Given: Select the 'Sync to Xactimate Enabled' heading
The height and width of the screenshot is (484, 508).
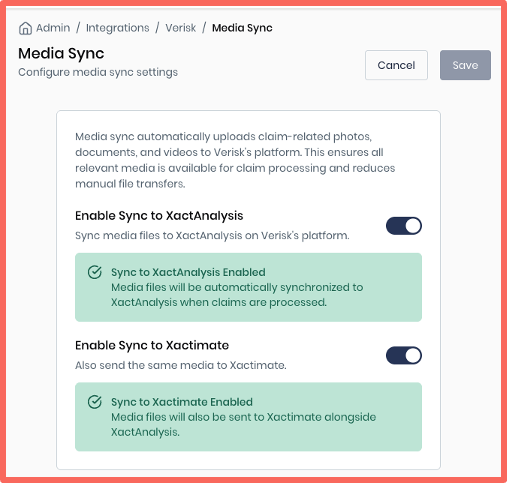Looking at the screenshot, I should tap(182, 402).
